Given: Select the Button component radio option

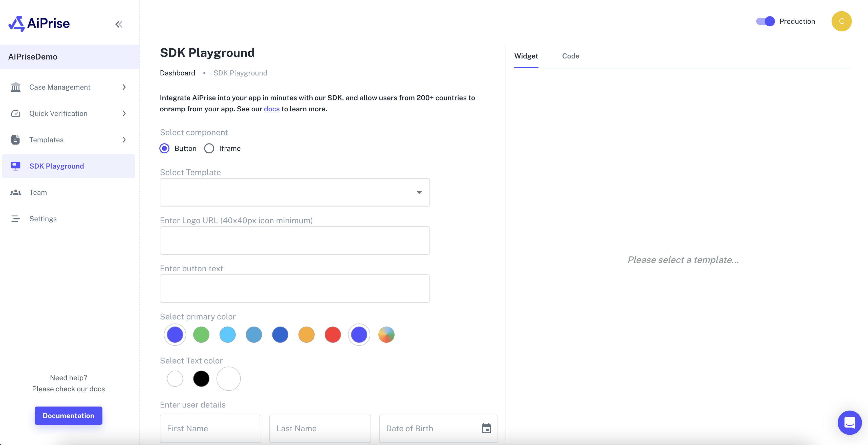Looking at the screenshot, I should click(164, 148).
